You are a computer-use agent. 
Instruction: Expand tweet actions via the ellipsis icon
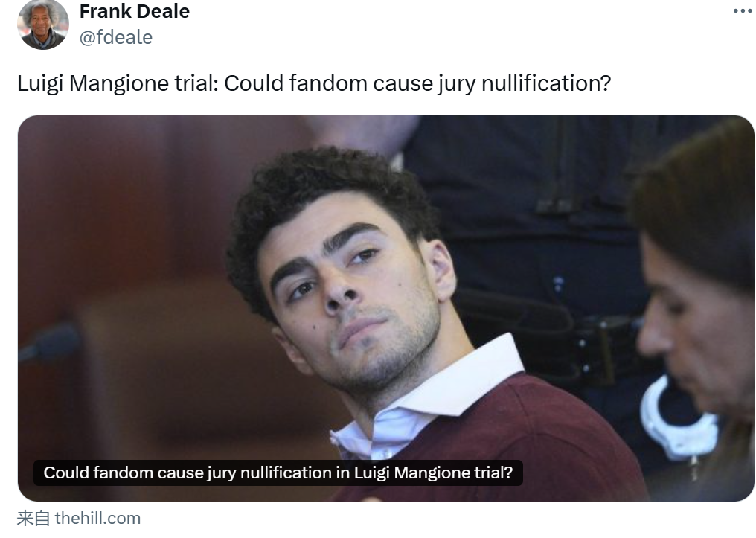pos(743,11)
